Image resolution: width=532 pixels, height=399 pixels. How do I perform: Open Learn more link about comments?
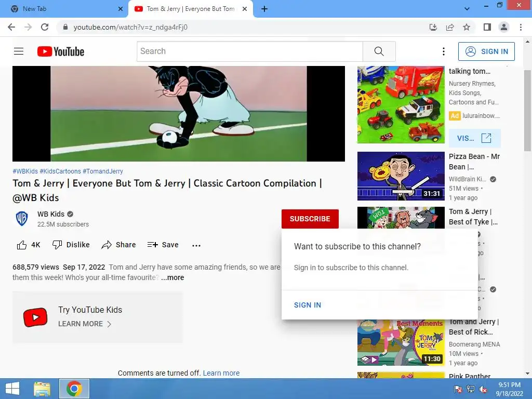[x=221, y=373]
